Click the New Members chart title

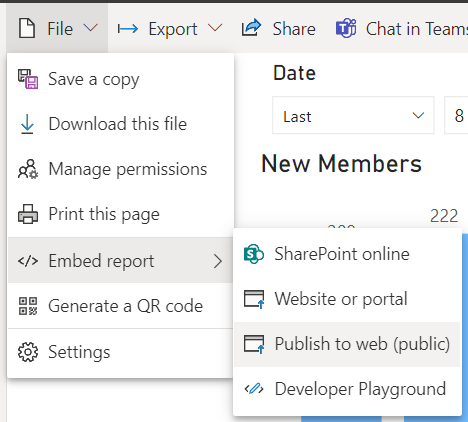pyautogui.click(x=342, y=164)
